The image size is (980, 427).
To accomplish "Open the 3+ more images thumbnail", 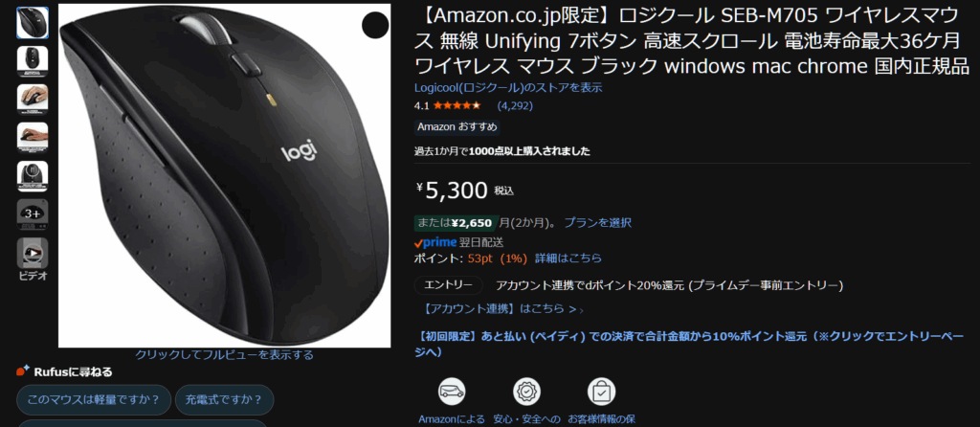I will tap(33, 214).
